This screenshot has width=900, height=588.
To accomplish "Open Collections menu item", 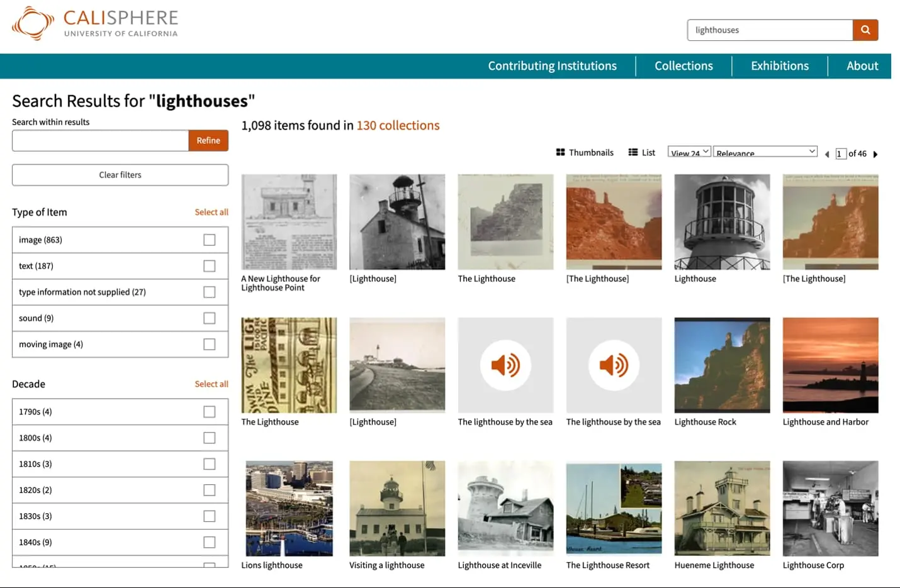I will (683, 66).
